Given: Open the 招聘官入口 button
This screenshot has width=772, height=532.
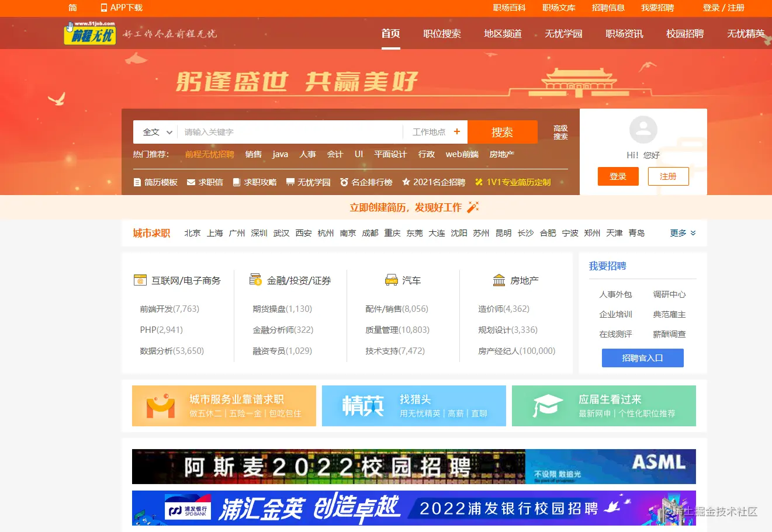Looking at the screenshot, I should (643, 358).
